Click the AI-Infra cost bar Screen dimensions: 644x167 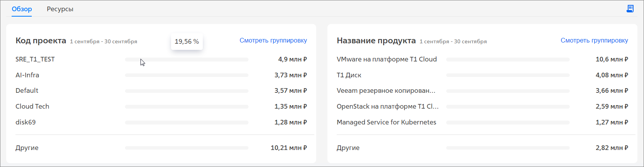[187, 75]
